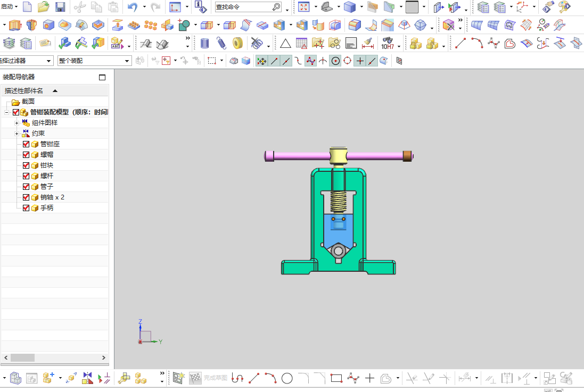Image resolution: width=584 pixels, height=392 pixels.
Task: Uncheck the 钳块 component checkbox
Action: [x=26, y=165]
